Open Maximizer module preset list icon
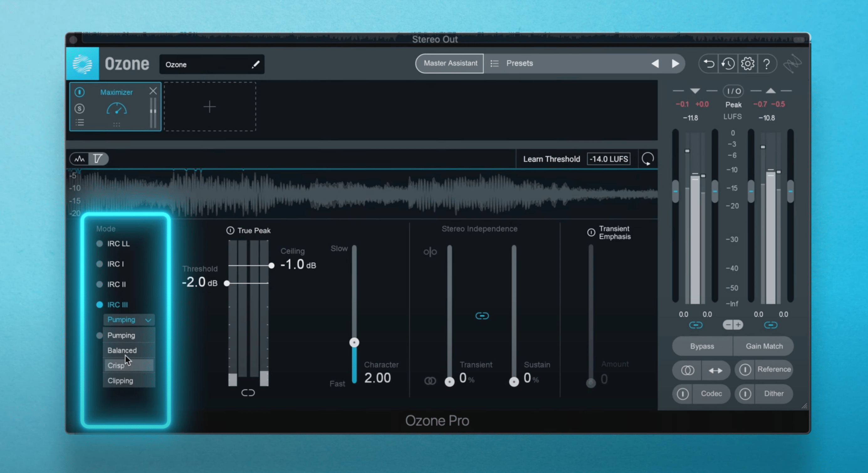Screen dimensions: 868x473 tap(80, 122)
